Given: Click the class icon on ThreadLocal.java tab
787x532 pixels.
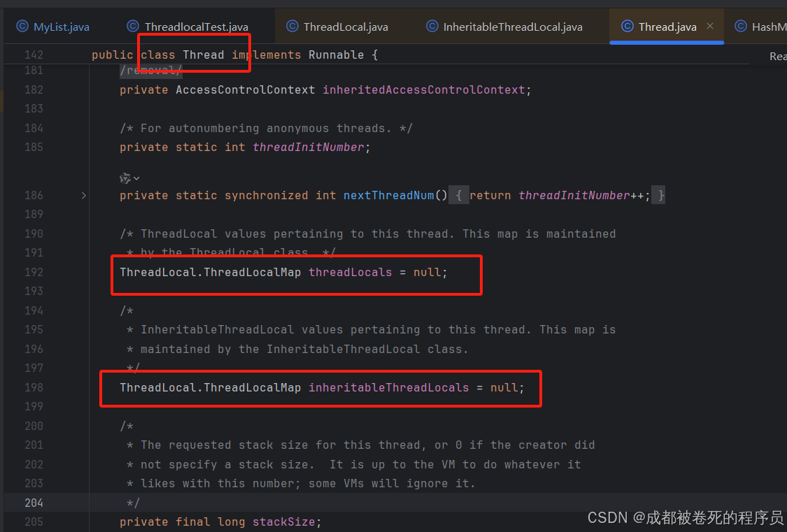Looking at the screenshot, I should click(x=292, y=27).
